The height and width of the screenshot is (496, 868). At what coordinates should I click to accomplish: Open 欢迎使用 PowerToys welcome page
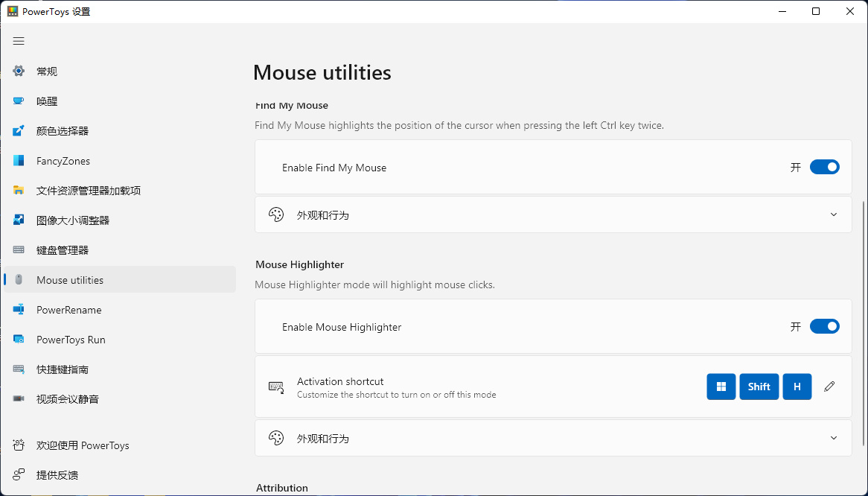point(82,445)
